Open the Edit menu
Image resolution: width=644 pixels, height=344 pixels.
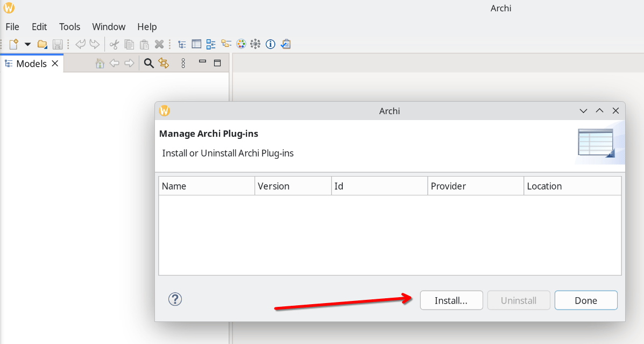pyautogui.click(x=39, y=27)
